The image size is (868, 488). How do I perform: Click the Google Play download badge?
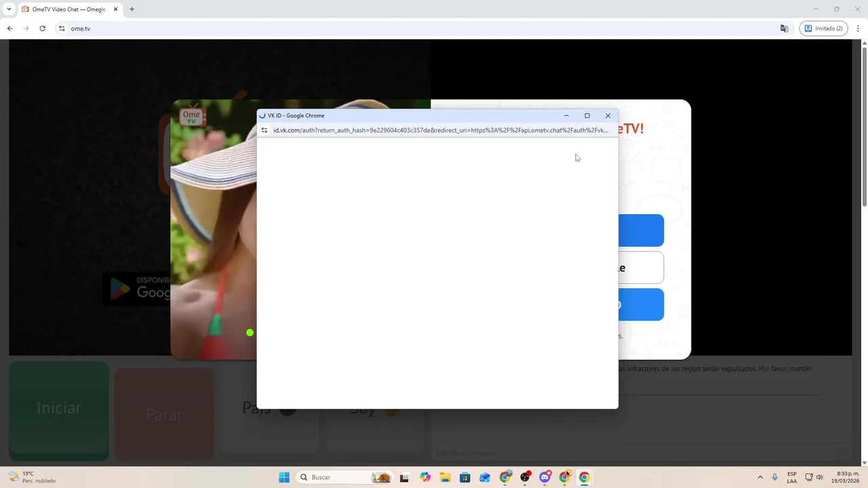pos(136,289)
